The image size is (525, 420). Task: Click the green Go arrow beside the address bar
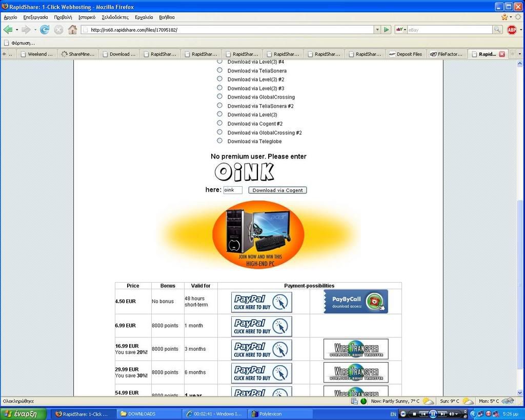pos(387,30)
